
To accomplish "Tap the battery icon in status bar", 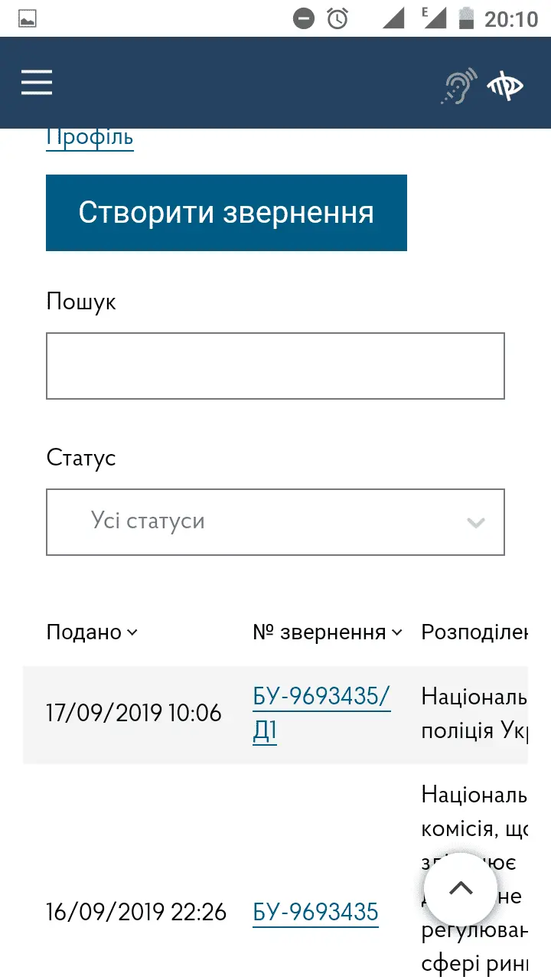I will click(465, 18).
